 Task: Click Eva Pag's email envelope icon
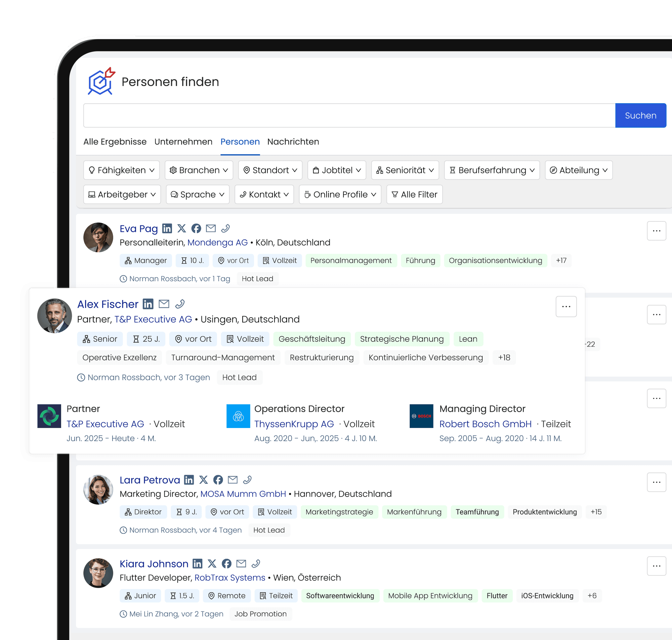[x=211, y=228]
